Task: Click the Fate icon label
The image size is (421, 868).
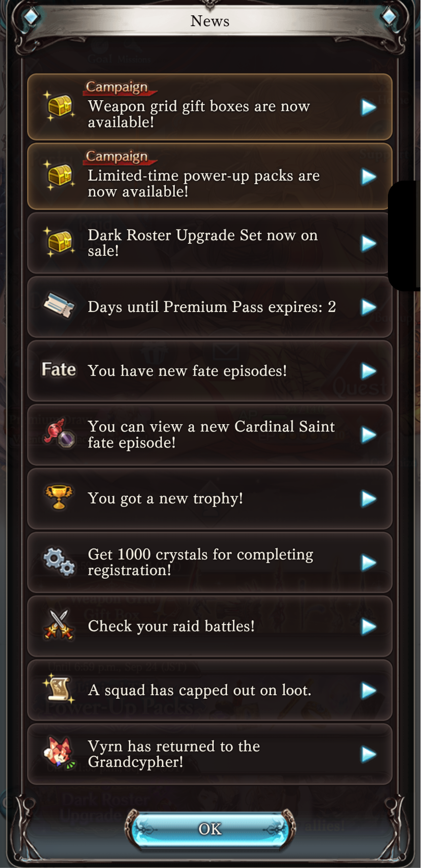Action: tap(59, 370)
